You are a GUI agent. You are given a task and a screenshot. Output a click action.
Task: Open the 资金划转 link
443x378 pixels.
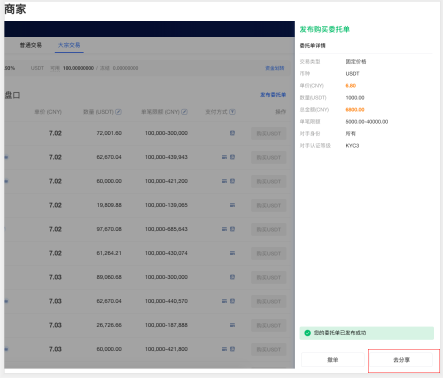point(275,68)
